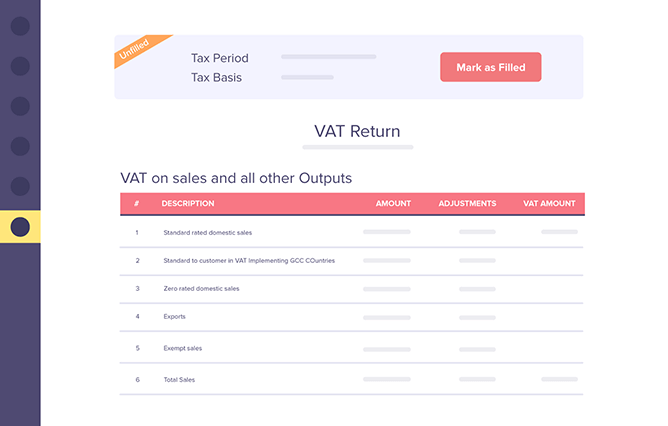Open the third sidebar circle icon
This screenshot has width=668, height=426.
[x=20, y=106]
